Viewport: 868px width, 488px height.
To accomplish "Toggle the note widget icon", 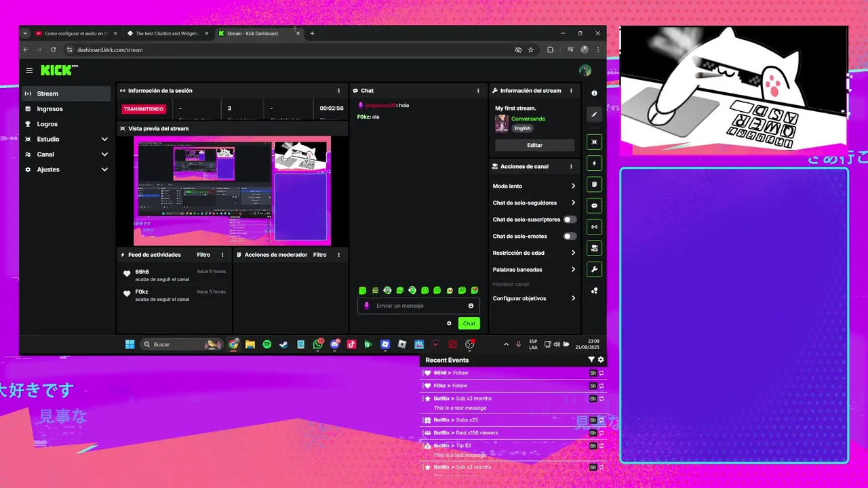I will pos(595,184).
